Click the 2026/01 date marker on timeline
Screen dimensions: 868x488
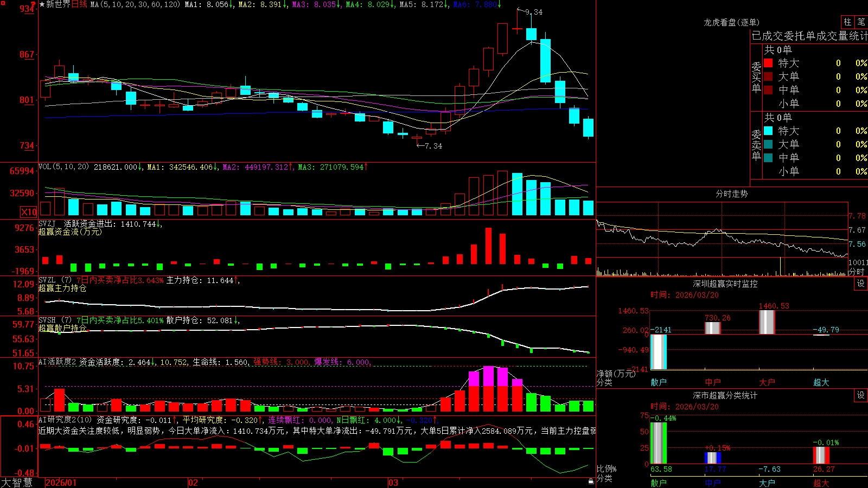point(61,483)
